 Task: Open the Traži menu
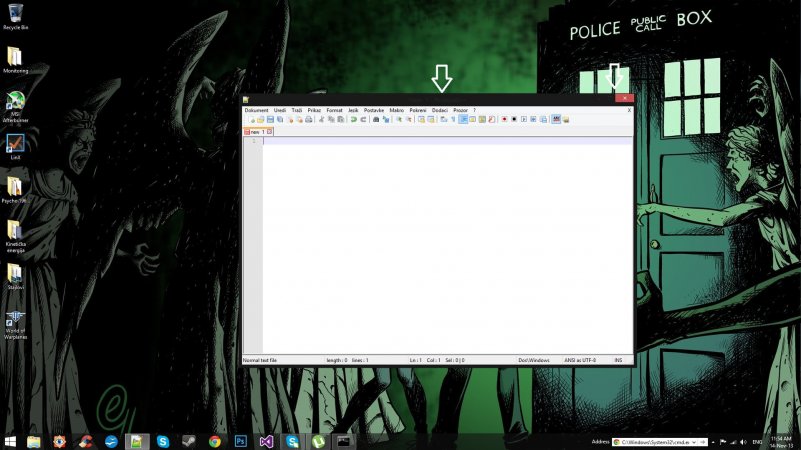pos(297,110)
